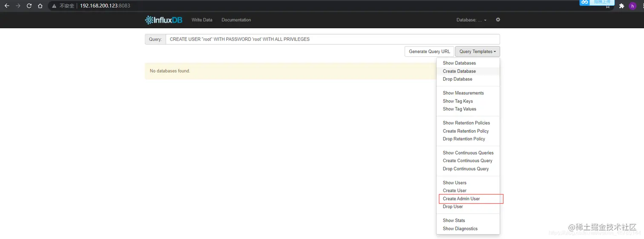Click the insecure-connection warning icon

[x=55, y=6]
